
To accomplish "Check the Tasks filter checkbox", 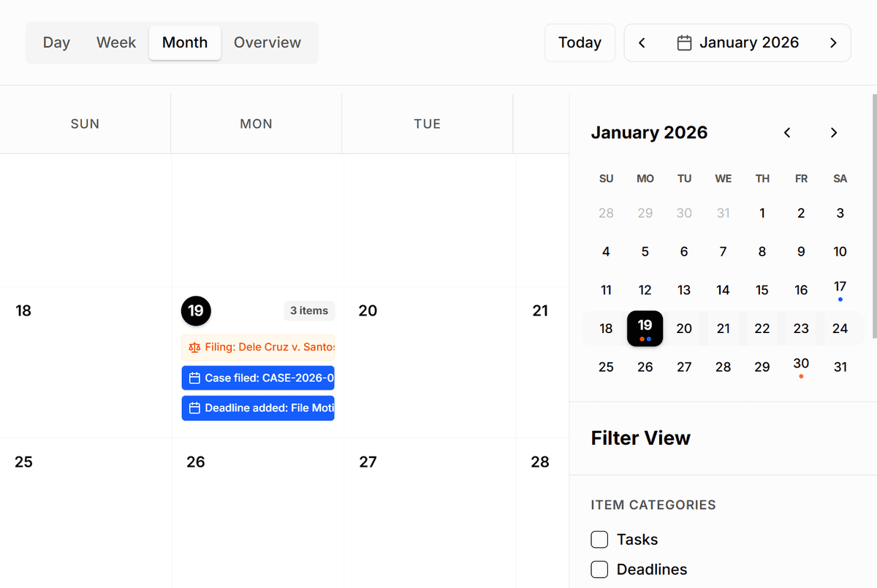I will [x=599, y=539].
